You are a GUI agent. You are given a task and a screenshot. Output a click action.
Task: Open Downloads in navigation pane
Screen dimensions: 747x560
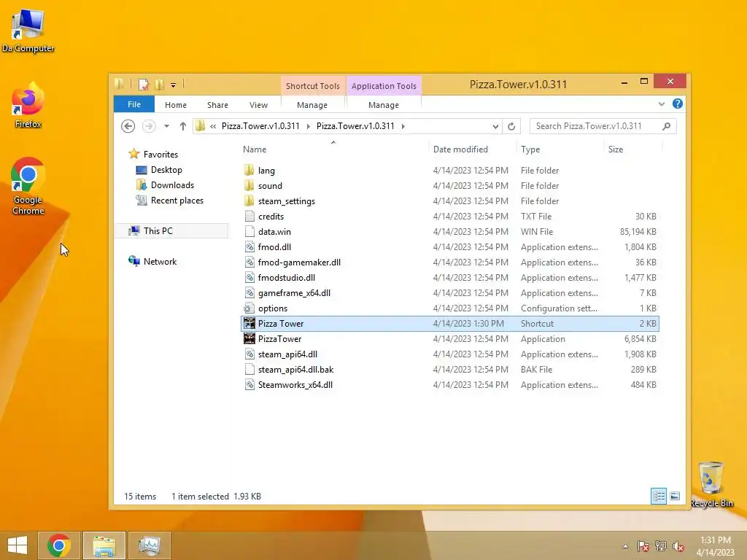pos(172,184)
